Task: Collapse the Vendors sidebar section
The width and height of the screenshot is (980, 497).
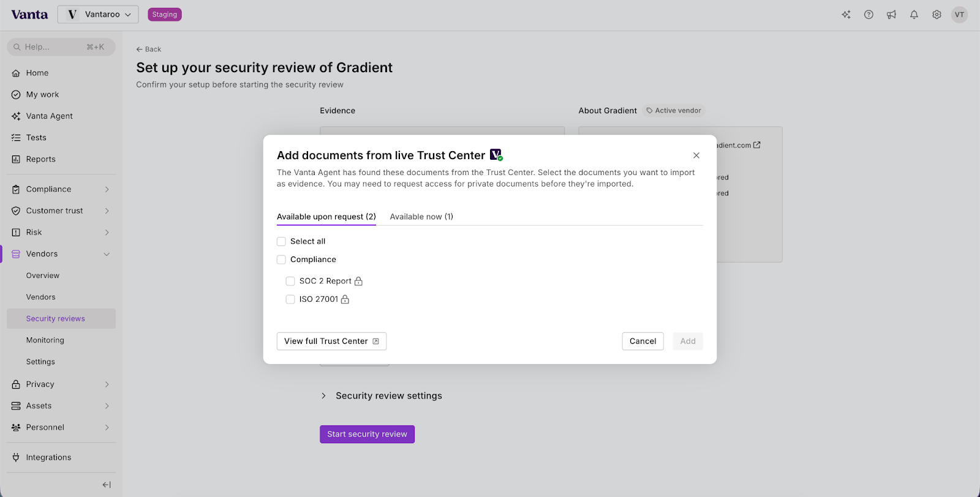Action: tap(107, 254)
